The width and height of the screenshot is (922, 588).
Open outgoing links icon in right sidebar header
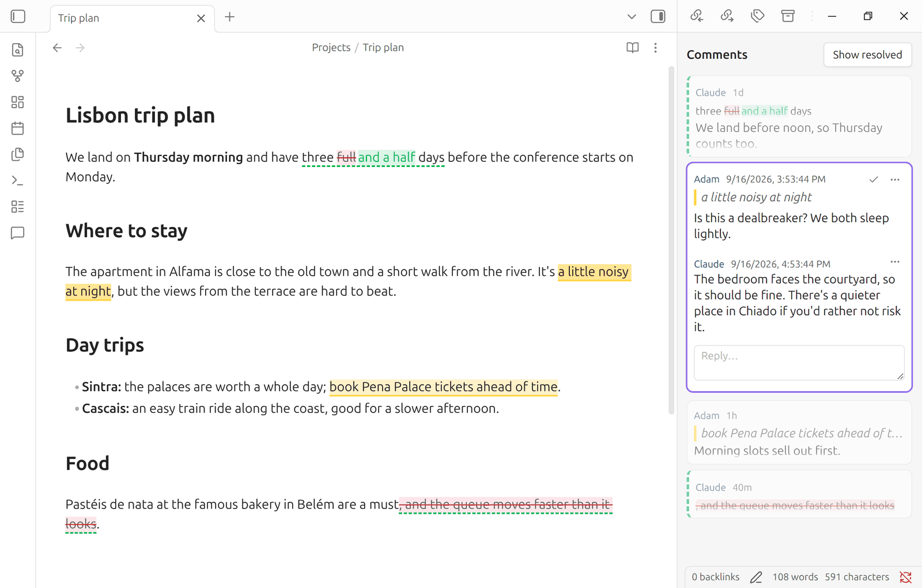[x=727, y=16]
